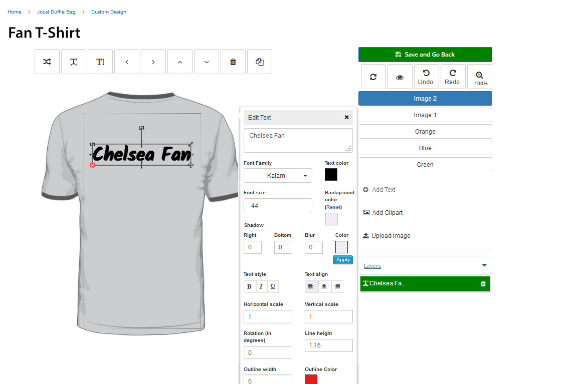Click the Vertical scale field
The image size is (588, 384).
pos(329,316)
